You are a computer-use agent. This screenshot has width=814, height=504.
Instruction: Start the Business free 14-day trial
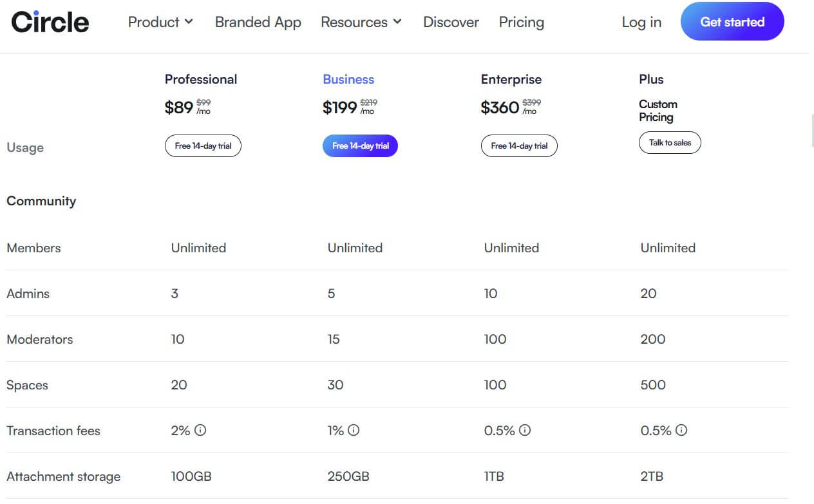point(360,145)
